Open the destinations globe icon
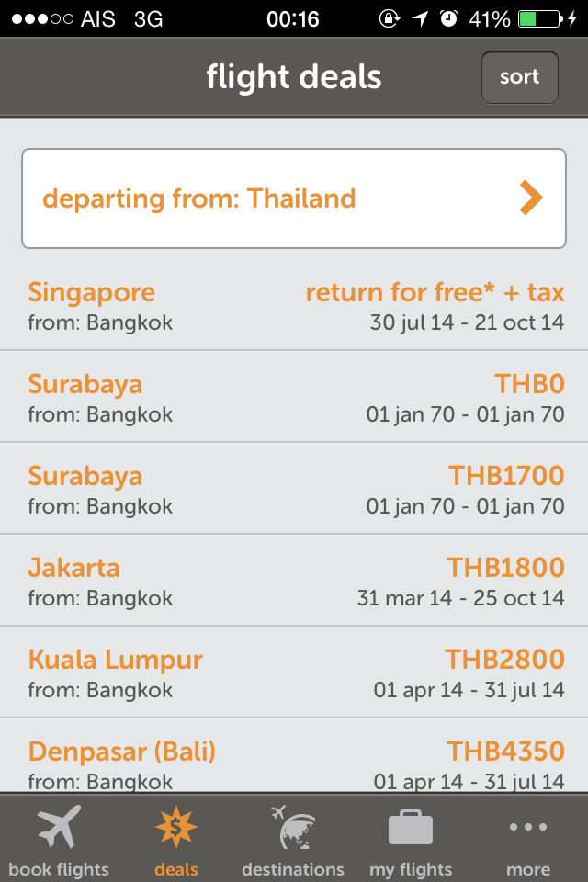588x882 pixels. pos(292,827)
